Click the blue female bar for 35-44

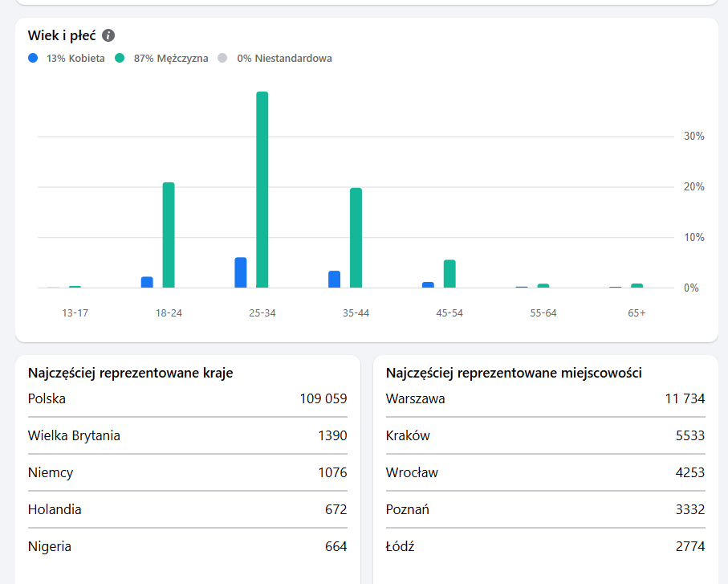click(x=334, y=279)
